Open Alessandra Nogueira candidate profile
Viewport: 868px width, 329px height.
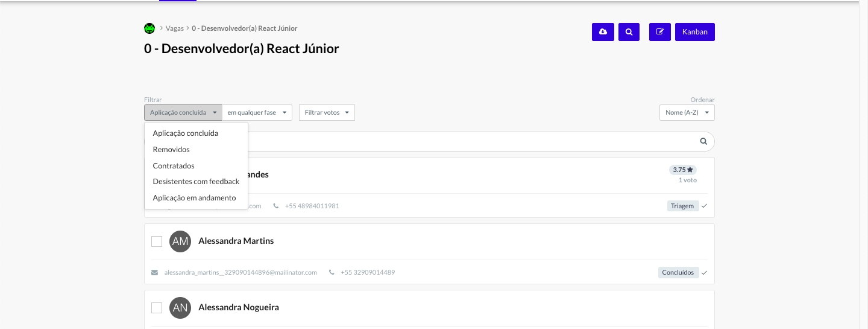coord(239,307)
